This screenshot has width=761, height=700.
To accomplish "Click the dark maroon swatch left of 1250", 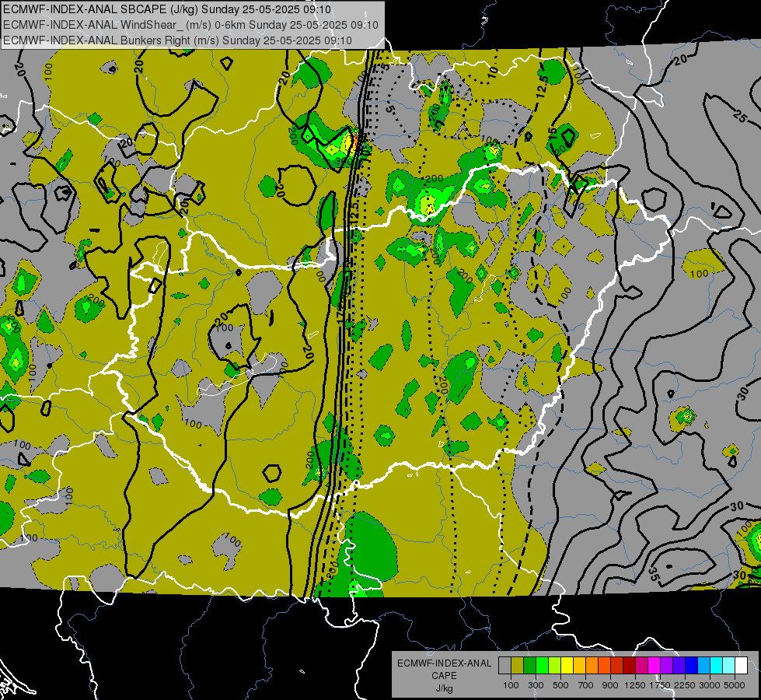I will (629, 666).
